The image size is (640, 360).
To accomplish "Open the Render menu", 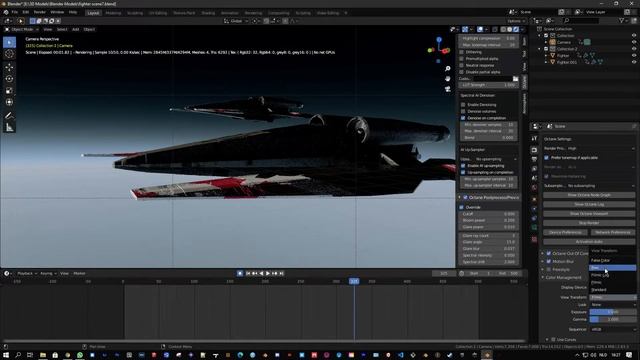I will pyautogui.click(x=40, y=12).
